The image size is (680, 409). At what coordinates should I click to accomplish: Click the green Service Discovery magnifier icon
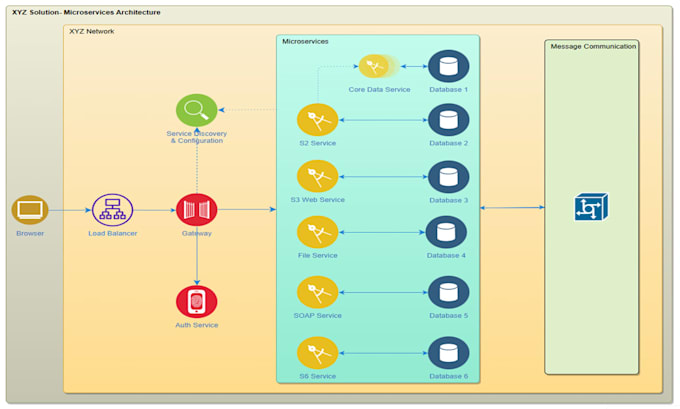pyautogui.click(x=196, y=110)
